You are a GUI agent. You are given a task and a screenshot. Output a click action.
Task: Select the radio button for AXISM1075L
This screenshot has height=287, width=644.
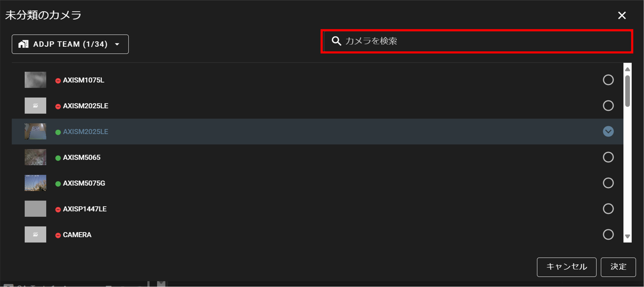tap(608, 80)
